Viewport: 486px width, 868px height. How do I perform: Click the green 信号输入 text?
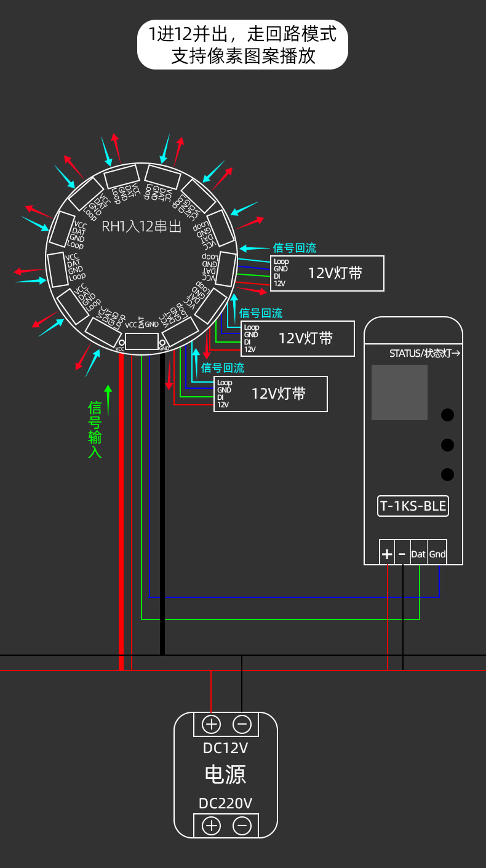pyautogui.click(x=95, y=429)
